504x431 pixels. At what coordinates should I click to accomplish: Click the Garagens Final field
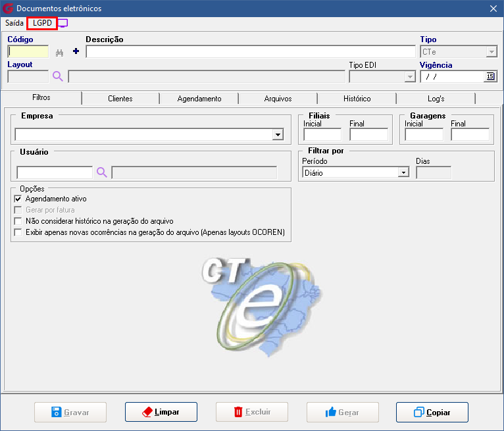pos(470,134)
